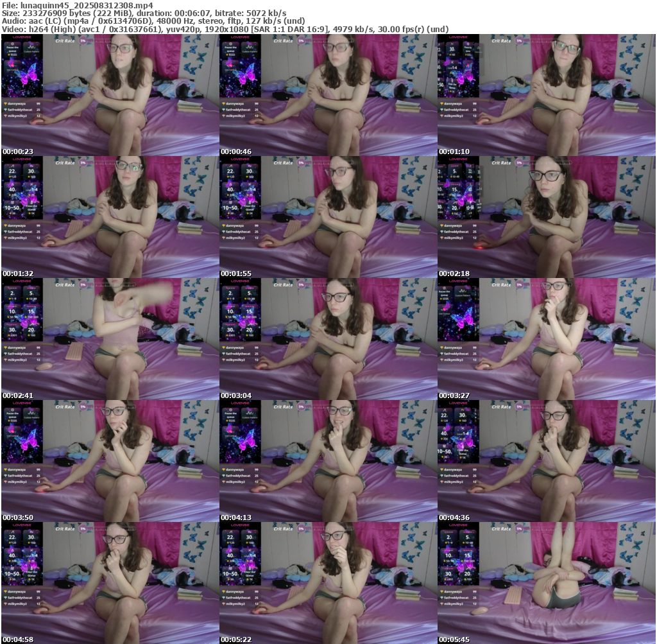Open the 00:01:32 frame preview
Image resolution: width=657 pixels, height=644 pixels.
click(110, 217)
